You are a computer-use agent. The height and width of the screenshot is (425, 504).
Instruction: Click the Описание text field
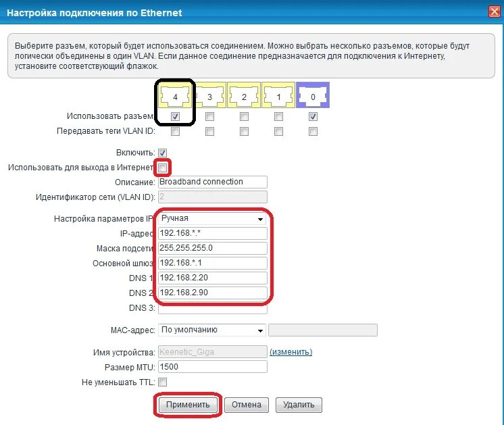[x=212, y=182]
